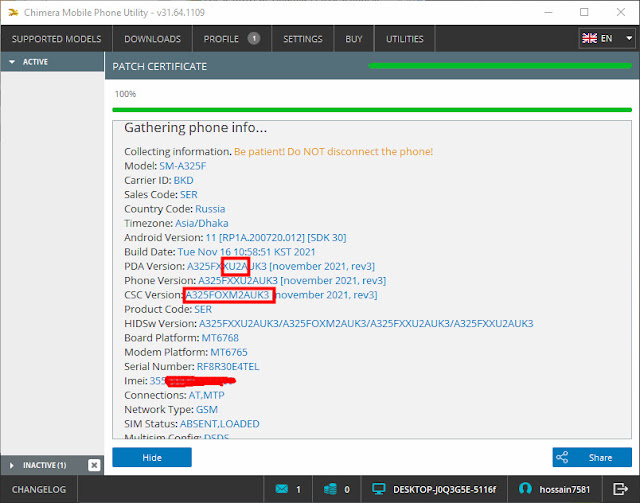Viewport: 640px width, 503px height.
Task: Click the DESKTOP-J0Q3G5E-5116f name
Action: click(444, 489)
